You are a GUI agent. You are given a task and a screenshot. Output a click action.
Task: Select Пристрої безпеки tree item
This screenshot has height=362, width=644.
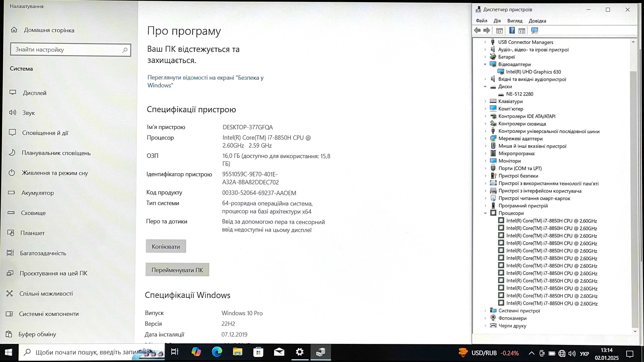point(518,176)
